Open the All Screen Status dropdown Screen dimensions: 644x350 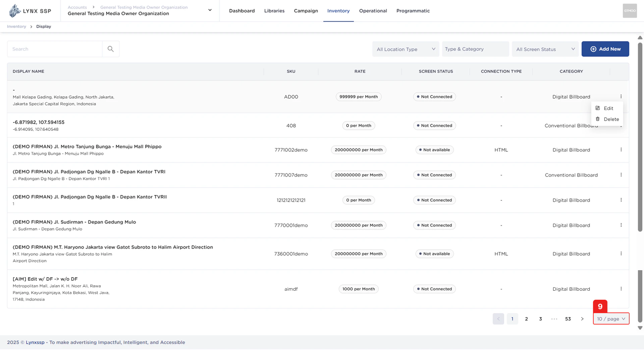coord(545,49)
